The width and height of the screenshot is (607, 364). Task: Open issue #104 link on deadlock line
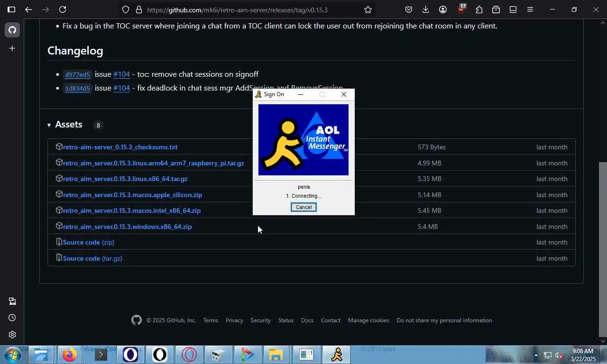121,88
